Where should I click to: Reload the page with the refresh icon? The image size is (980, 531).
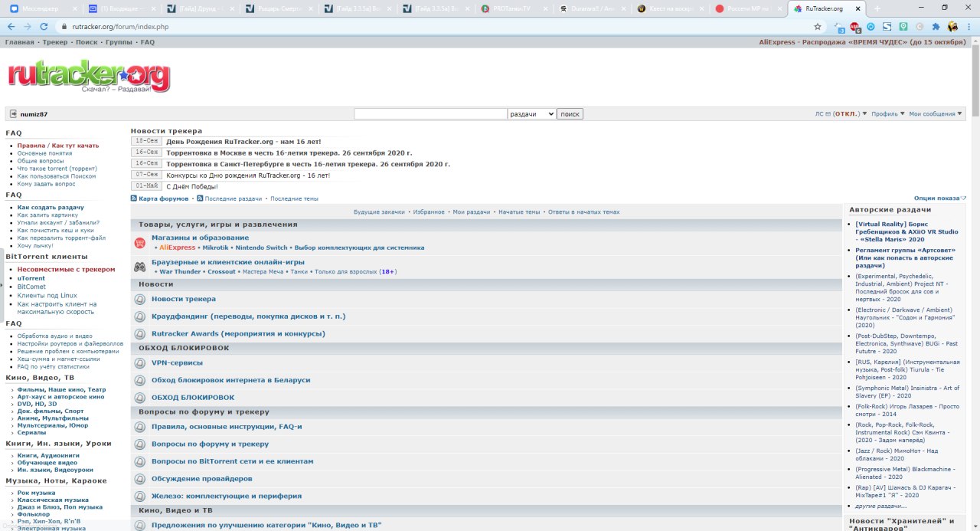44,26
